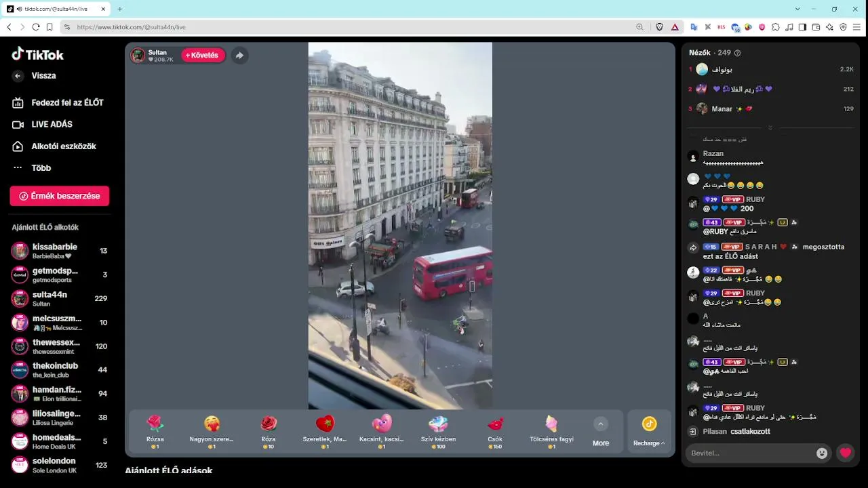The image size is (868, 488).
Task: Open the Extensions puzzle icon
Action: pyautogui.click(x=775, y=27)
